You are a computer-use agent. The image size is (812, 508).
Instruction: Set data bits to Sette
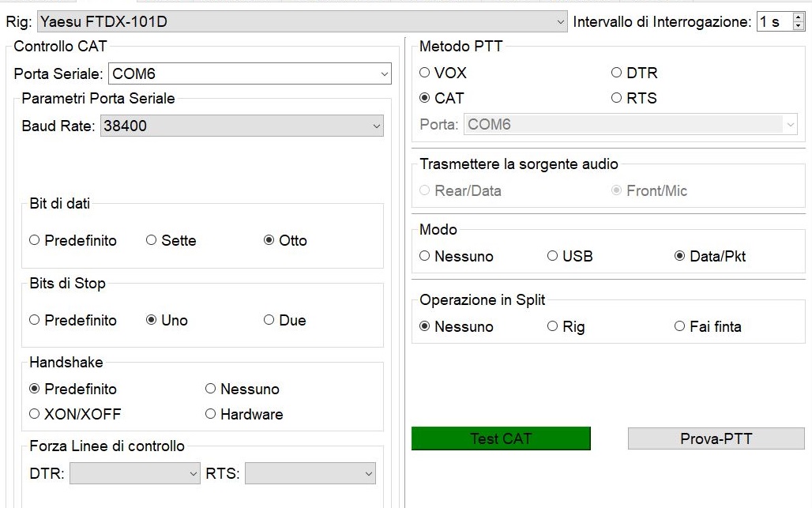click(152, 240)
